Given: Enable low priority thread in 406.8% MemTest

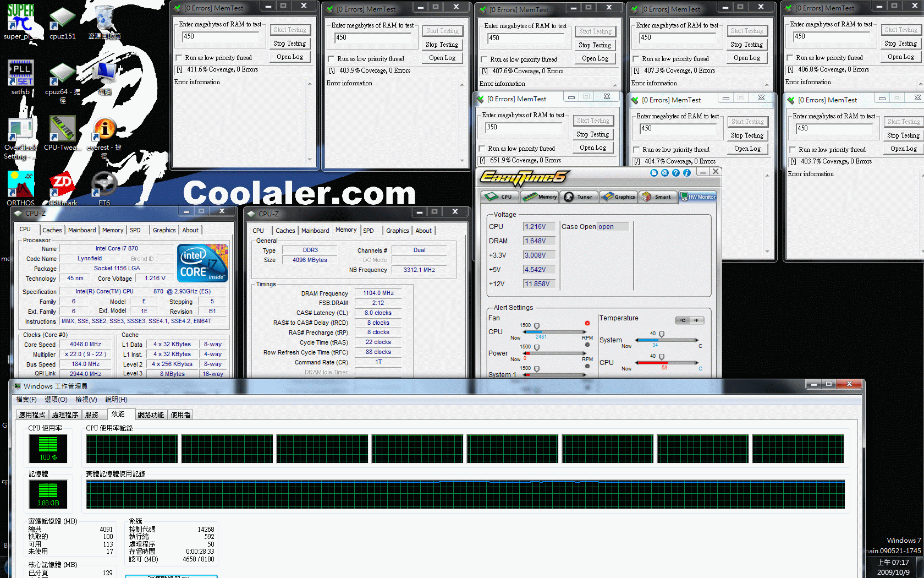Looking at the screenshot, I should pos(790,58).
